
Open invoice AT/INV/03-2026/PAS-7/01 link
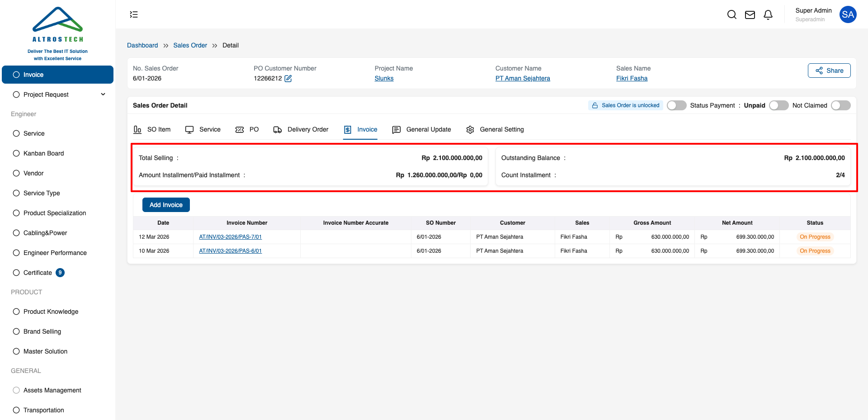point(230,237)
